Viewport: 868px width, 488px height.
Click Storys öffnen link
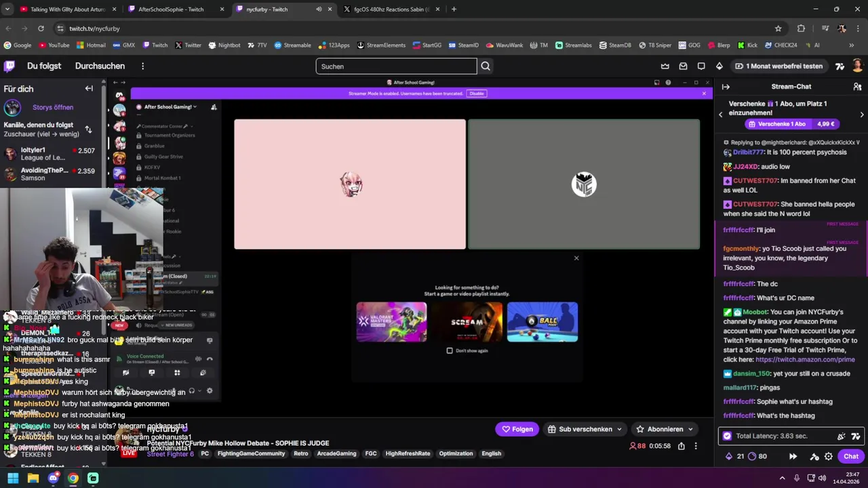click(x=53, y=107)
